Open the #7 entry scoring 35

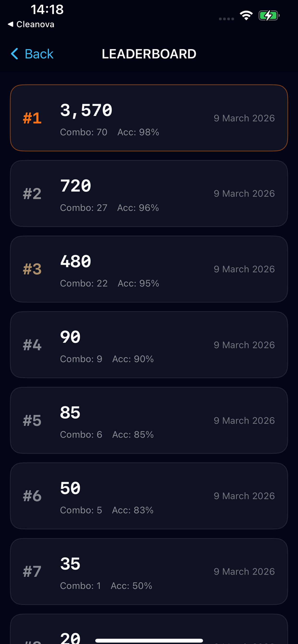(x=149, y=571)
